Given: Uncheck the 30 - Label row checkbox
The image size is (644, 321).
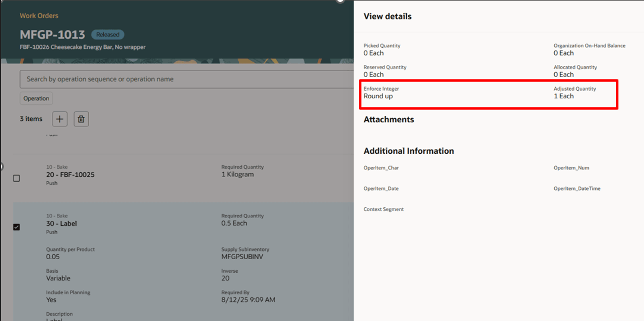Looking at the screenshot, I should 16,227.
